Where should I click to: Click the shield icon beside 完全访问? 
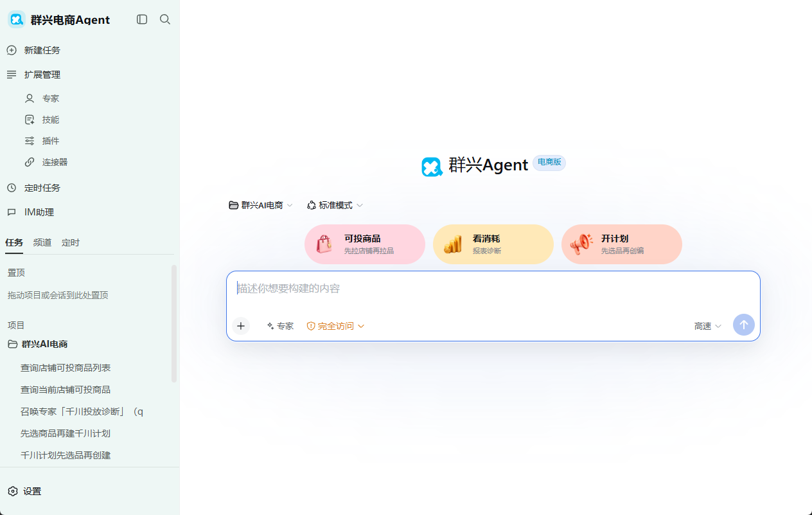point(311,326)
